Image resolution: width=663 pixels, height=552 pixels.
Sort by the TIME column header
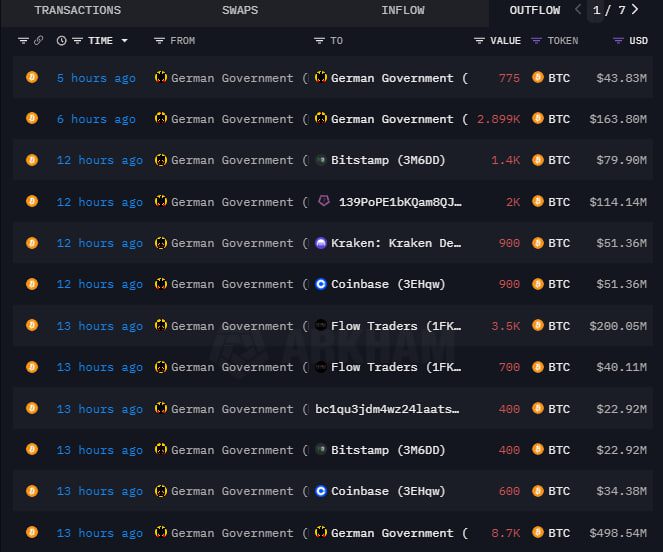pyautogui.click(x=100, y=41)
